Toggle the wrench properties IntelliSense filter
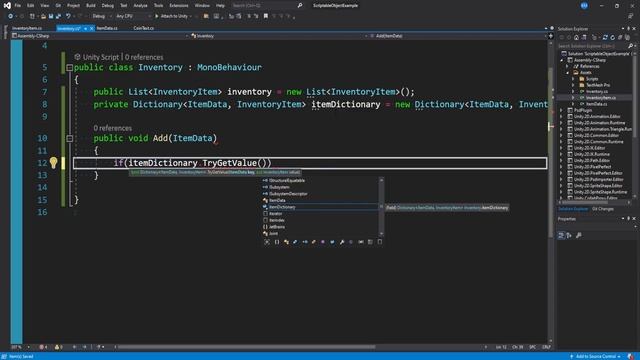The height and width of the screenshot is (360, 640). click(x=342, y=242)
